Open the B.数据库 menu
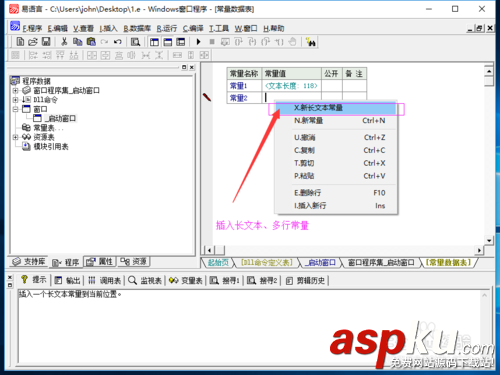Image resolution: width=500 pixels, height=375 pixels. coord(137,28)
